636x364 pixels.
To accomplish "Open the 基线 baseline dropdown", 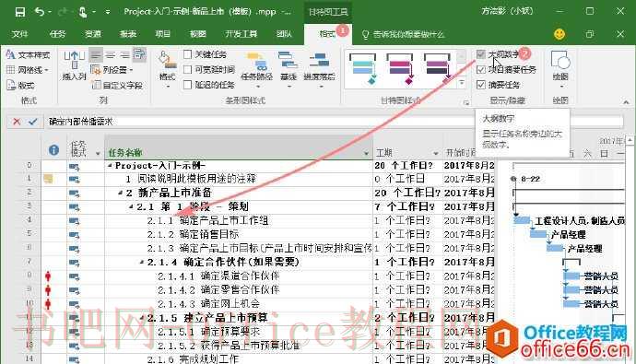I will click(289, 70).
